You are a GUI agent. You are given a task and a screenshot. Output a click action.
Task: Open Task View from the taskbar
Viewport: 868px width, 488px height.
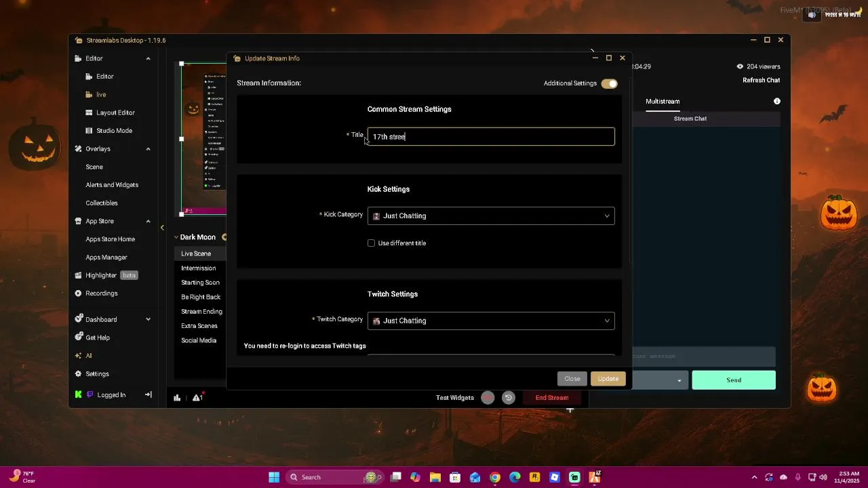(396, 477)
